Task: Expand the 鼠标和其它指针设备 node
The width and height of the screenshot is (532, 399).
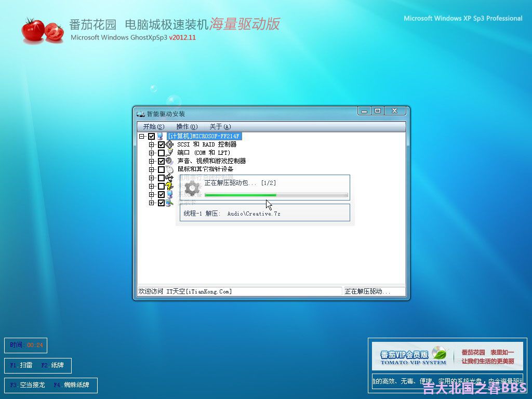Action: [151, 170]
